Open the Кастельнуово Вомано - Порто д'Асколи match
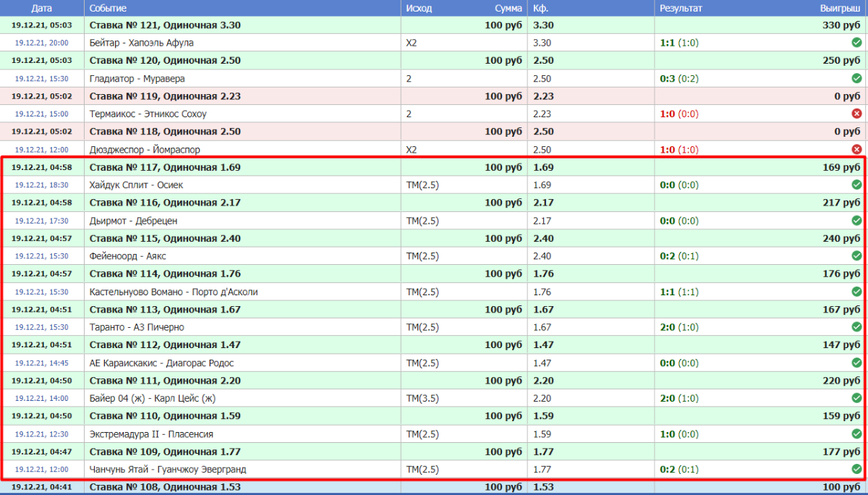This screenshot has width=868, height=495. 173,292
